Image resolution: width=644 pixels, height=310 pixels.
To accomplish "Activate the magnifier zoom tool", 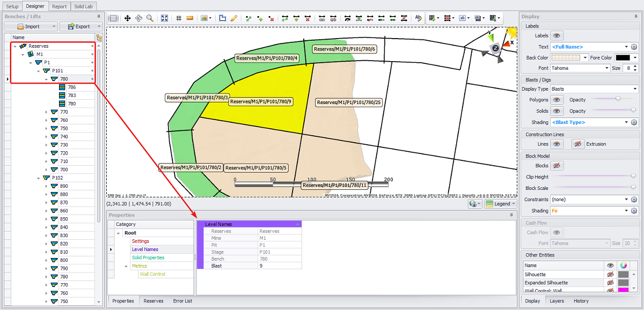I will [150, 18].
